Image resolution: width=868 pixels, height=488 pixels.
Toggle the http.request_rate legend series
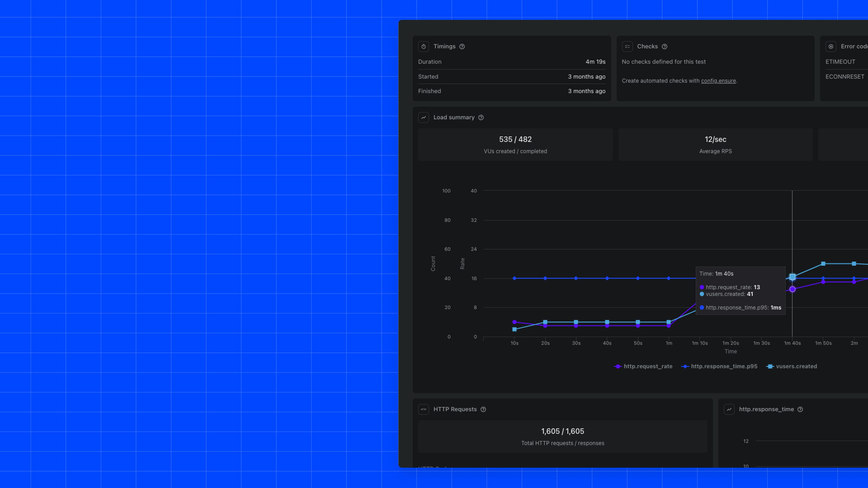(x=644, y=366)
